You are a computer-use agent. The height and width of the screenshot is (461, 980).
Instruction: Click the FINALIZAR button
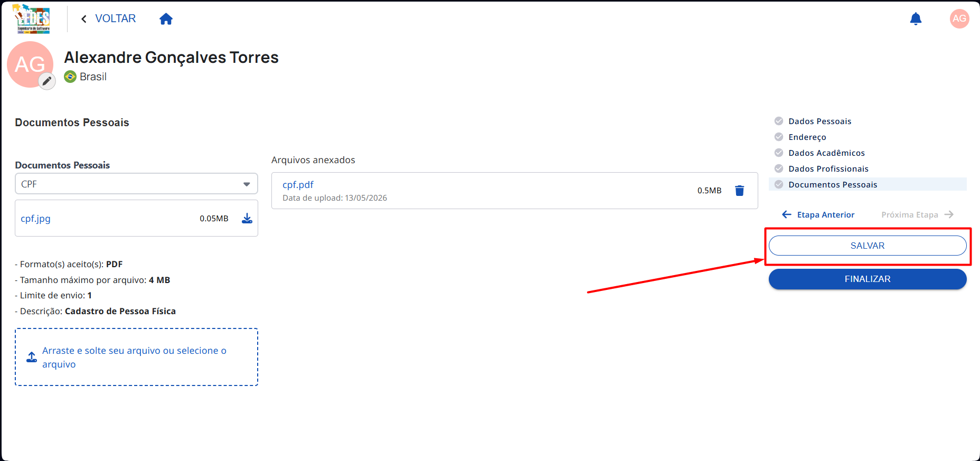click(x=868, y=279)
